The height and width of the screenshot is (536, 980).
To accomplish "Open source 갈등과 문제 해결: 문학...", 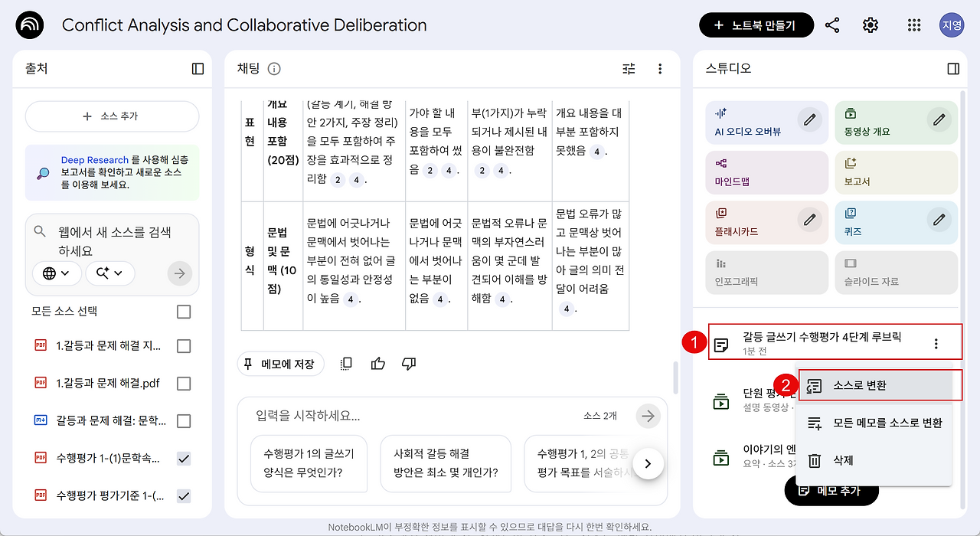I will click(111, 420).
